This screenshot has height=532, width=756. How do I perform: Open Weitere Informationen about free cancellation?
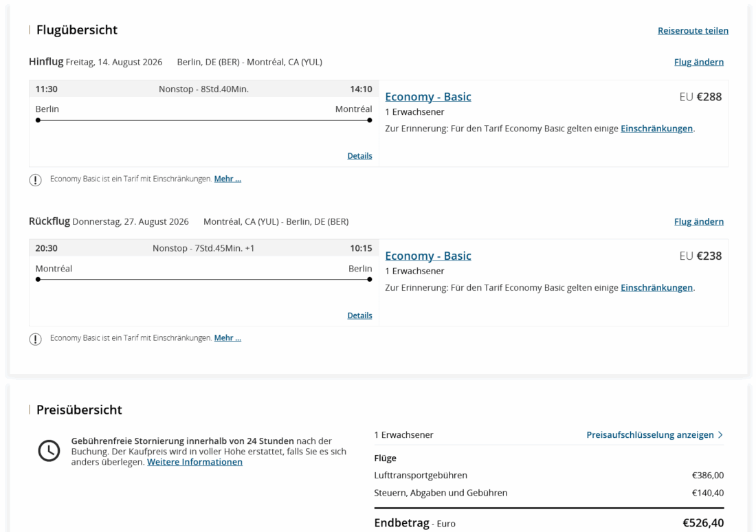[194, 462]
